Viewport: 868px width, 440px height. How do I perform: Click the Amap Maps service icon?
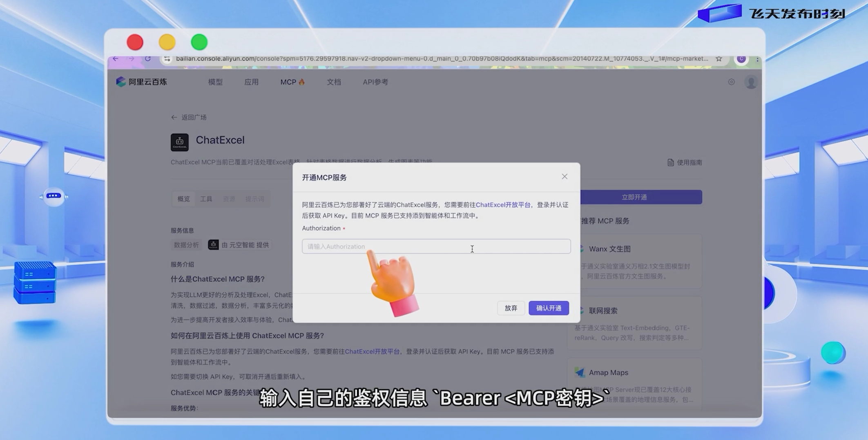click(579, 372)
